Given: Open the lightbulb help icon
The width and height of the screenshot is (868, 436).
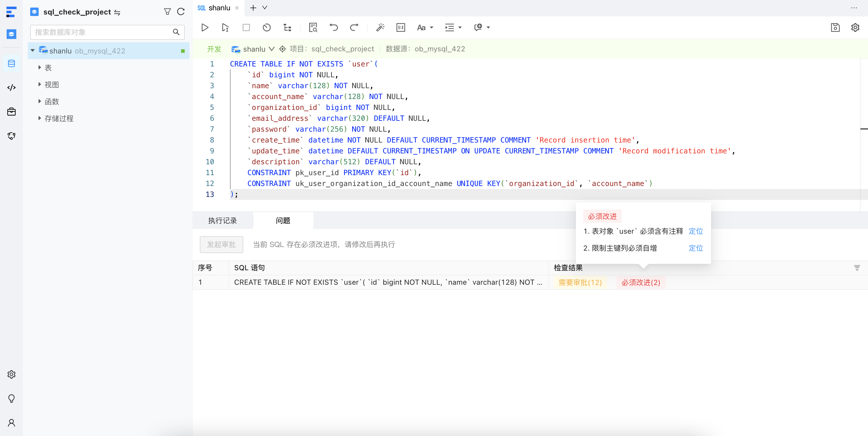Looking at the screenshot, I should pyautogui.click(x=11, y=399).
